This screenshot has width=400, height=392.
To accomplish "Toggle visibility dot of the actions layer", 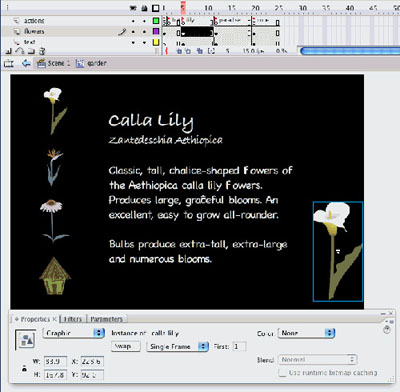I will click(x=133, y=21).
